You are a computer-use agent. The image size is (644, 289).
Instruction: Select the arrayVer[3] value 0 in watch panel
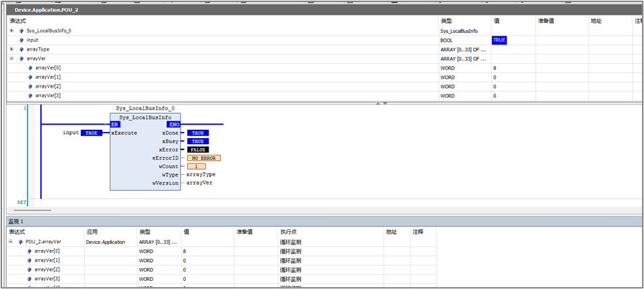[x=184, y=279]
